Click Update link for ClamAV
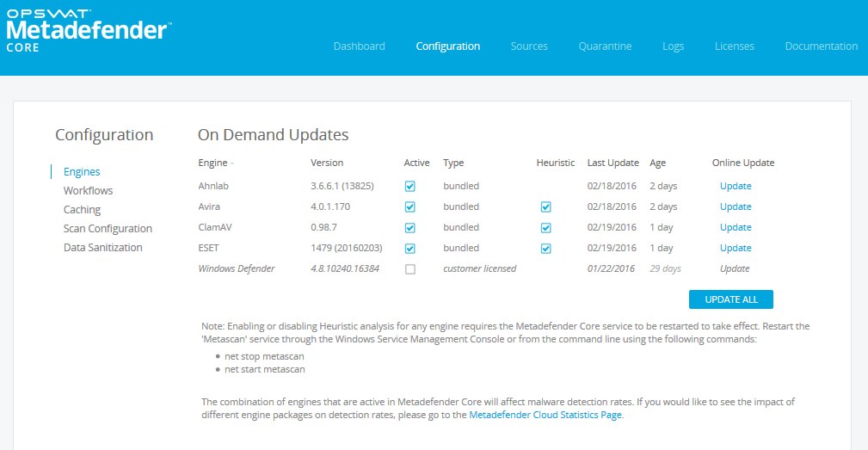 [x=736, y=227]
